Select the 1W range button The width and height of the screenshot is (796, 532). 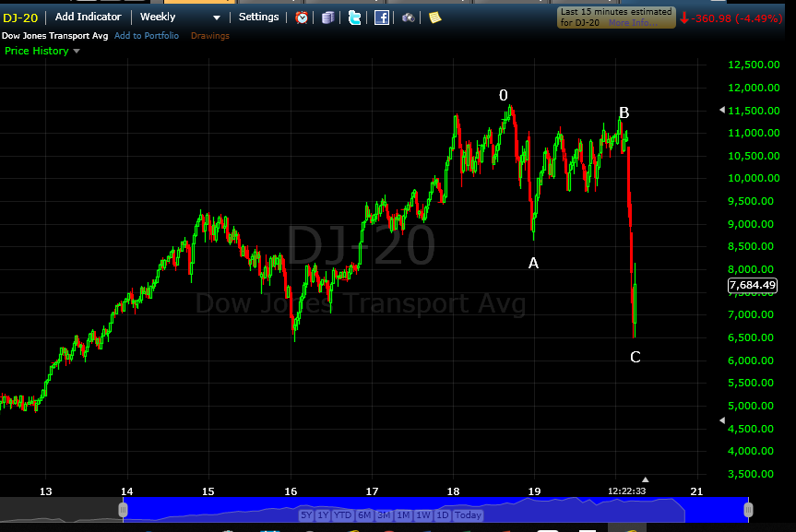coord(422,514)
